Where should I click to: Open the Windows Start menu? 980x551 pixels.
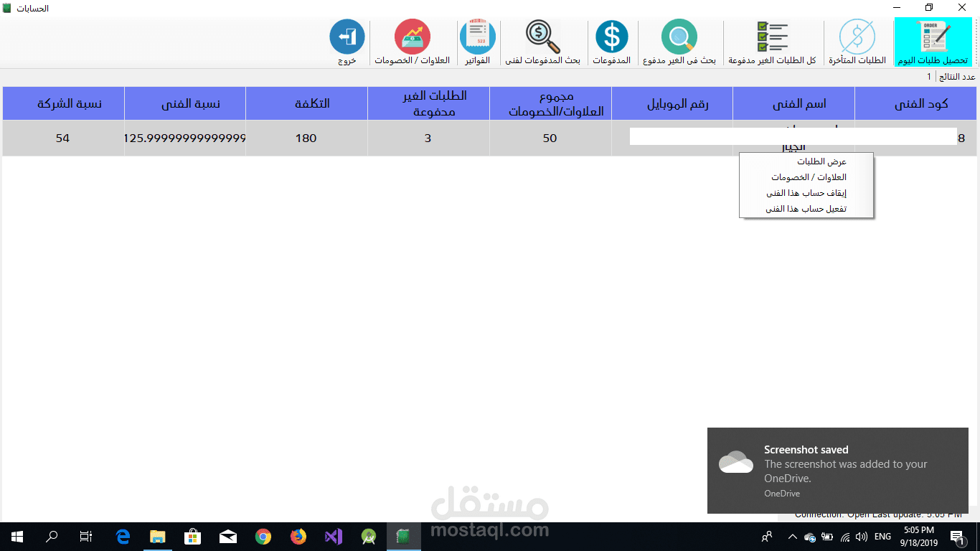pyautogui.click(x=17, y=537)
